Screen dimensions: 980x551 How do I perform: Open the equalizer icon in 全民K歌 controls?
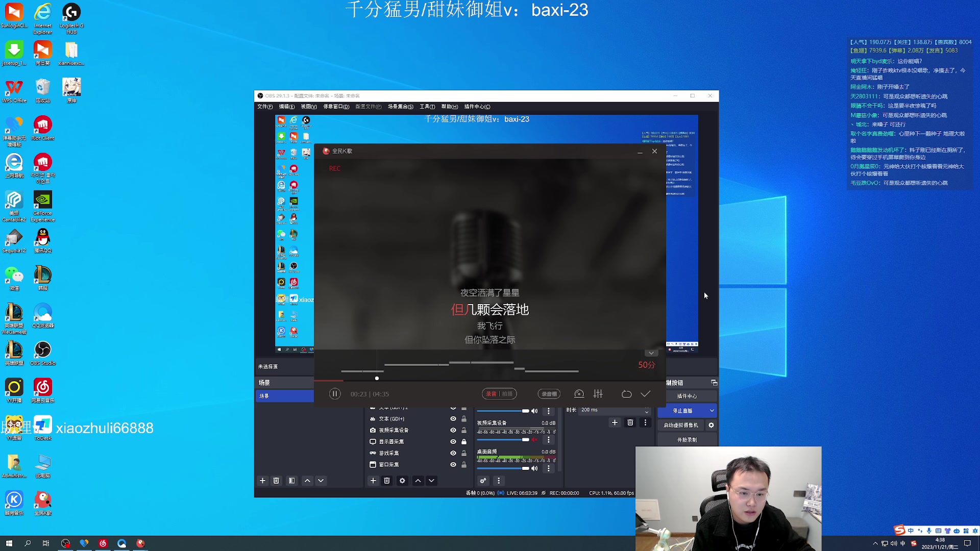coord(599,393)
